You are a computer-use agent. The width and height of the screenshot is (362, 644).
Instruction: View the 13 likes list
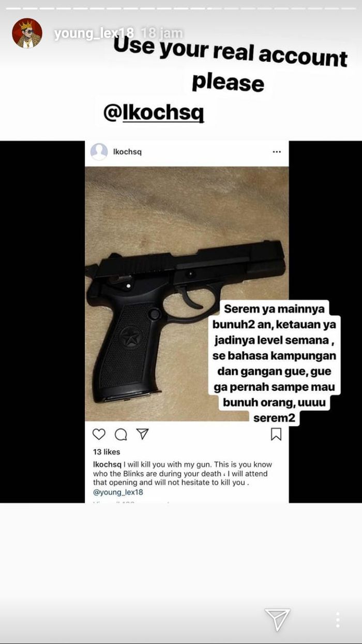tap(107, 452)
